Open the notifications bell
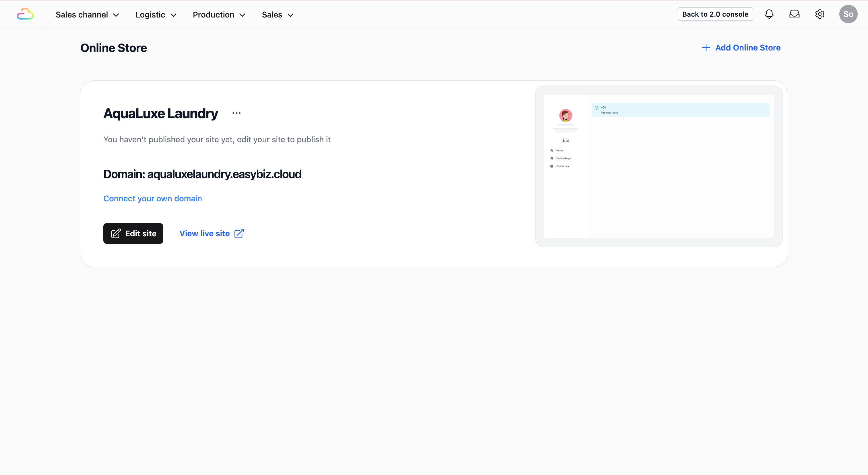This screenshot has height=475, width=868. (769, 14)
